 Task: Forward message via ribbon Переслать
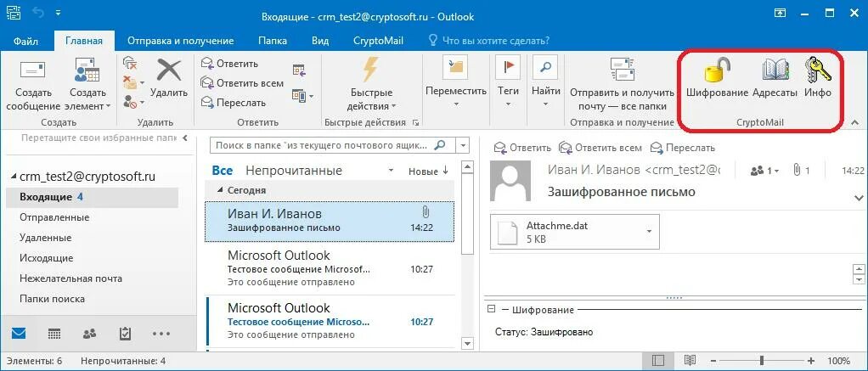[x=234, y=103]
